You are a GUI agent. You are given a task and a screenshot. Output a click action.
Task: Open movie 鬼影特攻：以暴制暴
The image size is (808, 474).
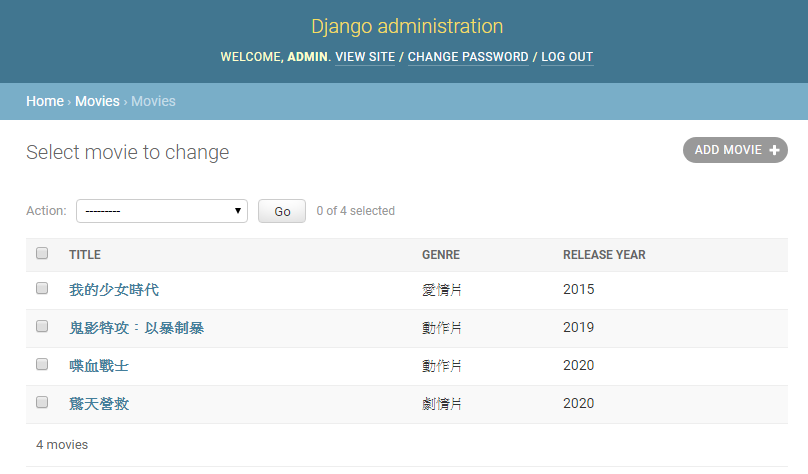point(137,328)
